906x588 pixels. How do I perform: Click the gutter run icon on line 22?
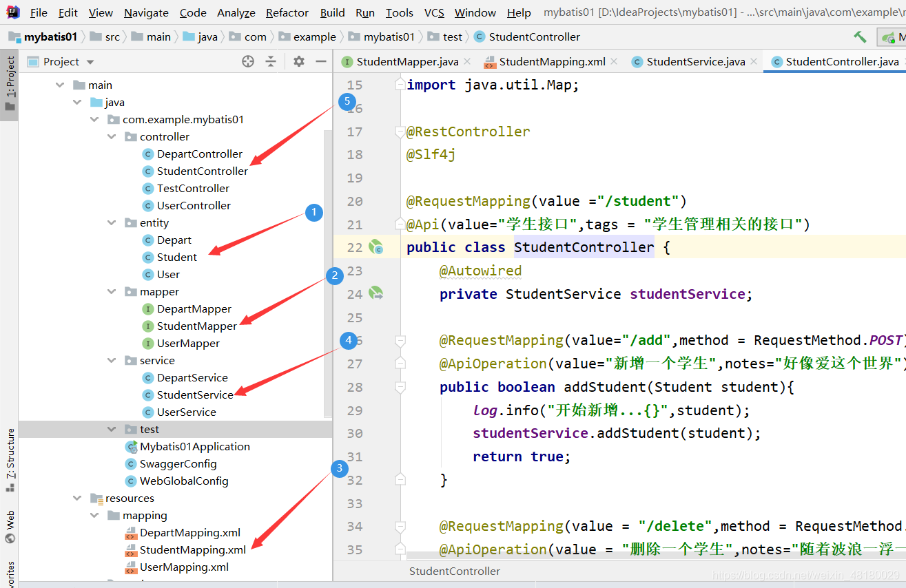point(375,247)
